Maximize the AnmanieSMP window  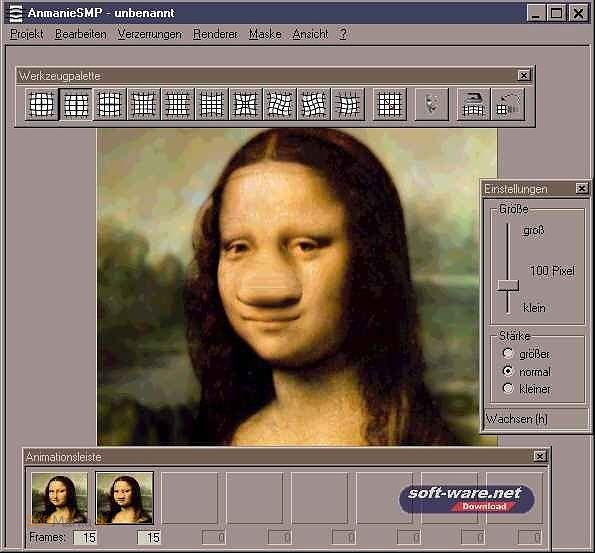click(x=556, y=13)
